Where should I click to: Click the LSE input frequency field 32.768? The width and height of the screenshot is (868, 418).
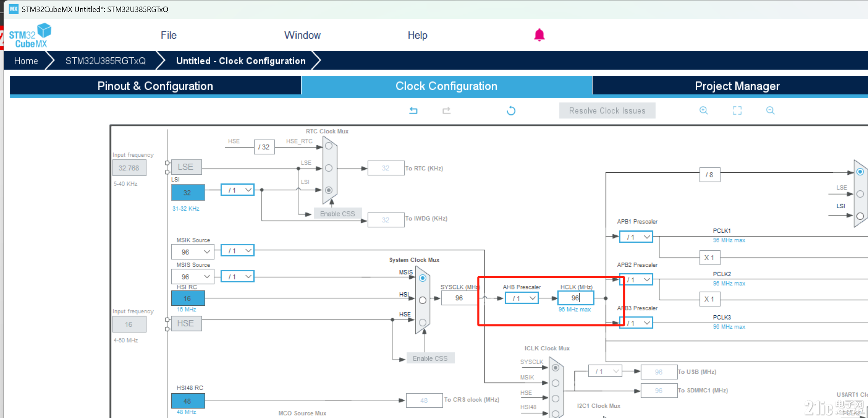coord(129,168)
